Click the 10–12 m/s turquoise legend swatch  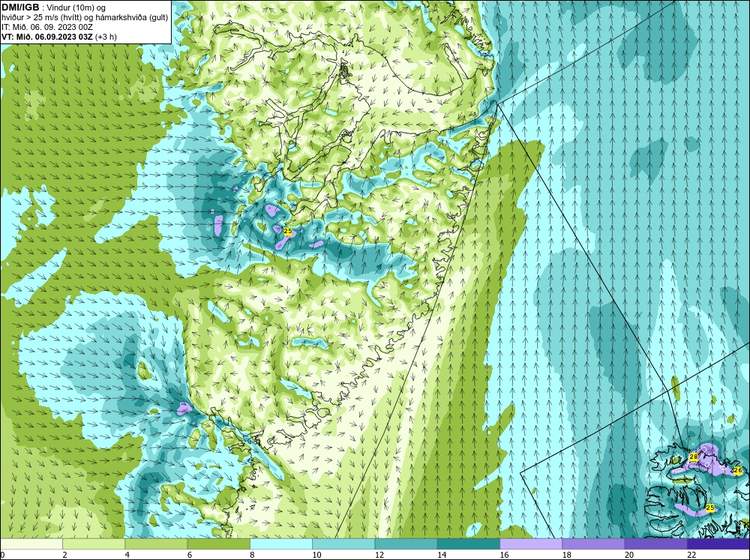point(343,544)
